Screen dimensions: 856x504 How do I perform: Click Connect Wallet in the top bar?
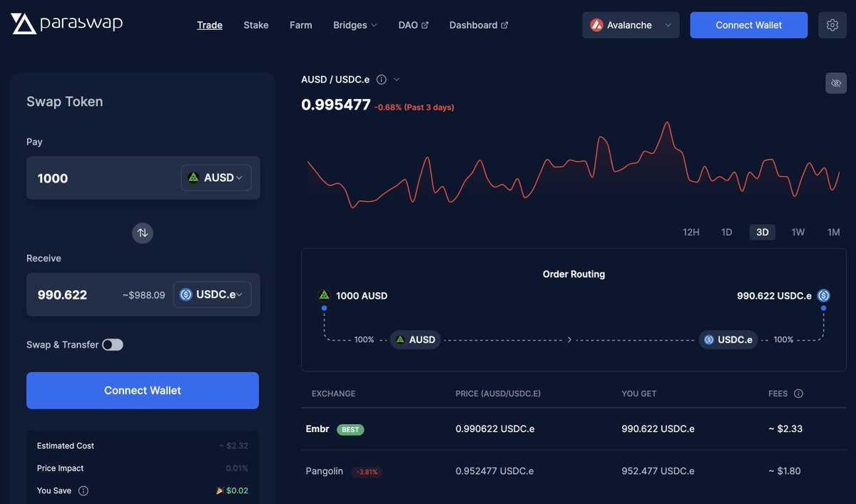[749, 25]
